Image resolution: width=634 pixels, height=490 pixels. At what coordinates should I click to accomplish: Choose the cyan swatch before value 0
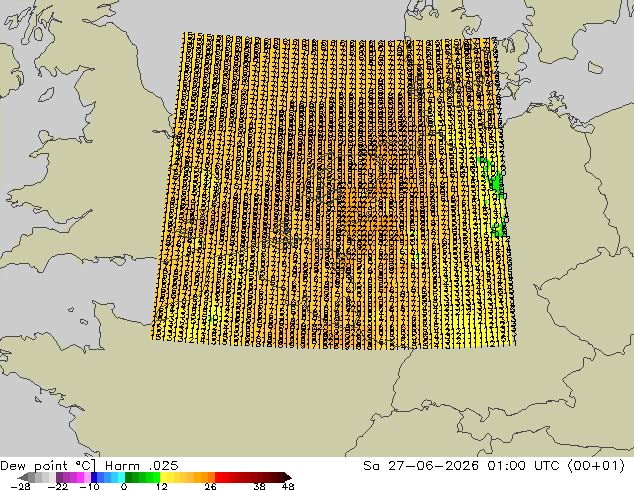[121, 477]
